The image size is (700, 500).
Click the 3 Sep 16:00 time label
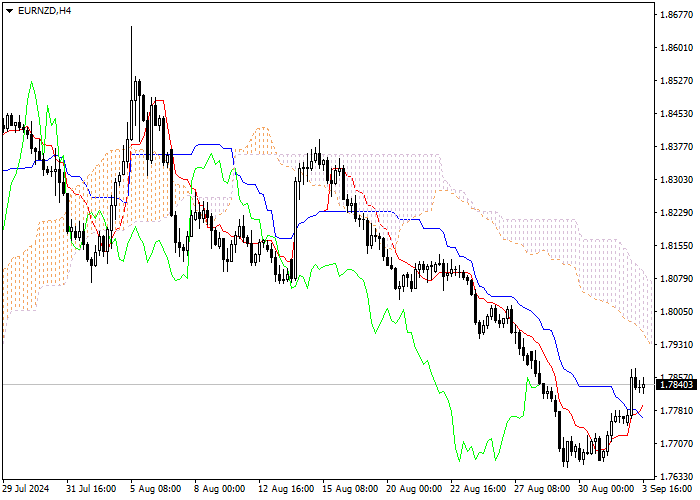668,489
